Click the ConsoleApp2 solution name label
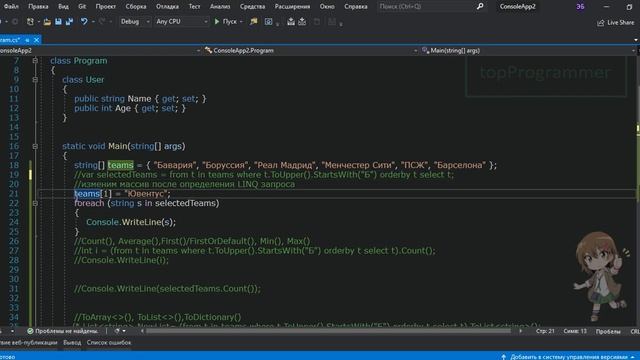This screenshot has width=640, height=360. [x=518, y=7]
